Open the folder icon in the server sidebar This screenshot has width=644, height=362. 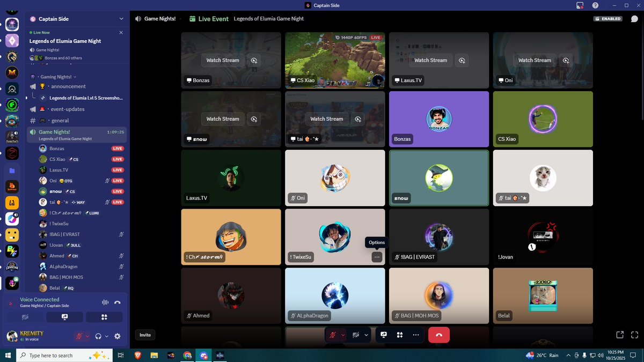[12, 170]
